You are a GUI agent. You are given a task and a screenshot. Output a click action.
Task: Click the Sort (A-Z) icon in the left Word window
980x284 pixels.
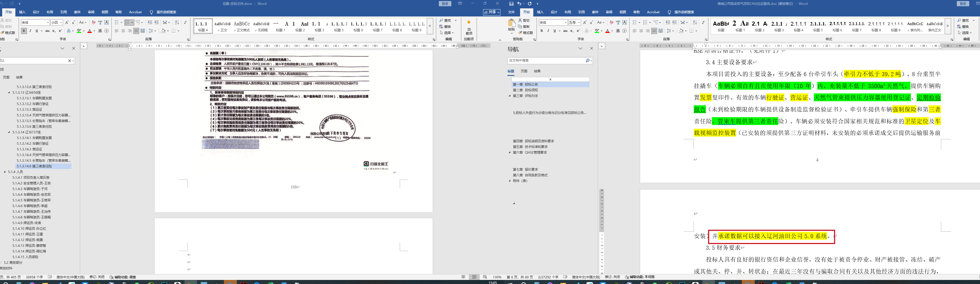pyautogui.click(x=177, y=22)
